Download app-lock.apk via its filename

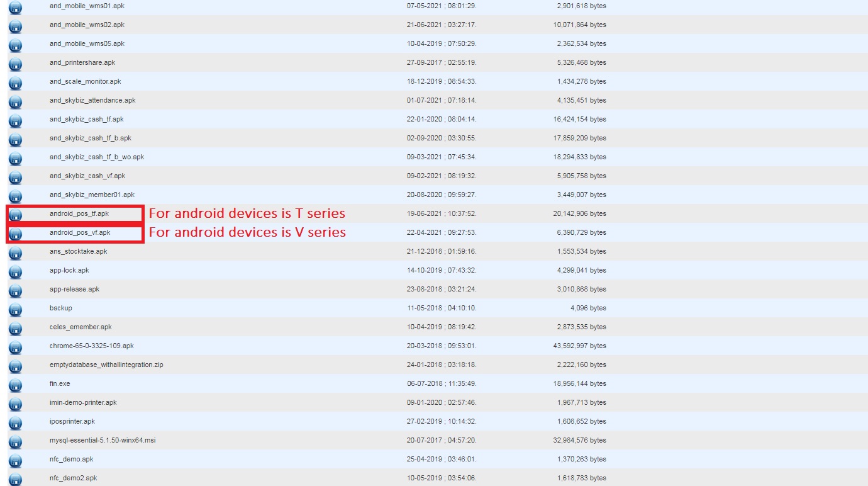click(x=69, y=270)
